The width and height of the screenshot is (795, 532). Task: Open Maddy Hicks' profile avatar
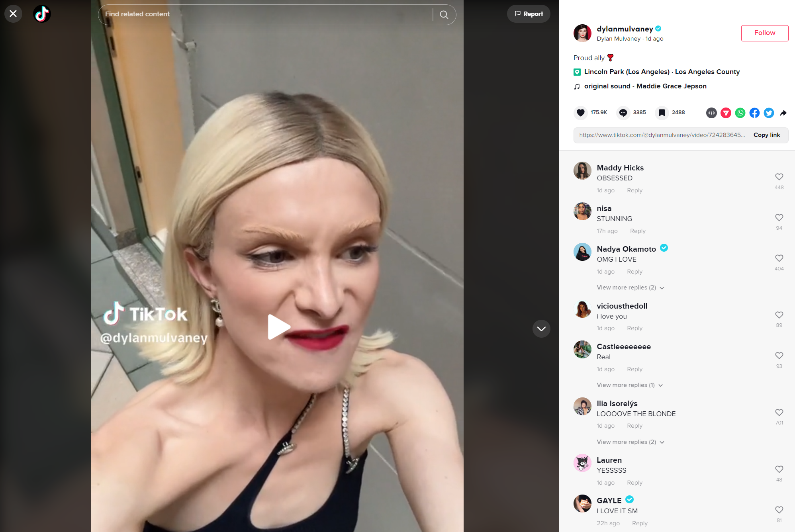coord(582,171)
